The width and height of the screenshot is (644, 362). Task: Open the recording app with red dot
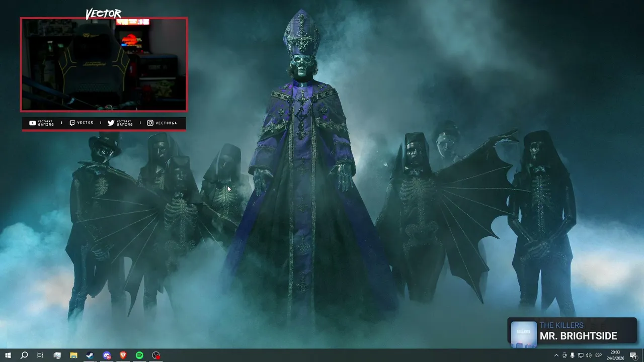pos(156,355)
